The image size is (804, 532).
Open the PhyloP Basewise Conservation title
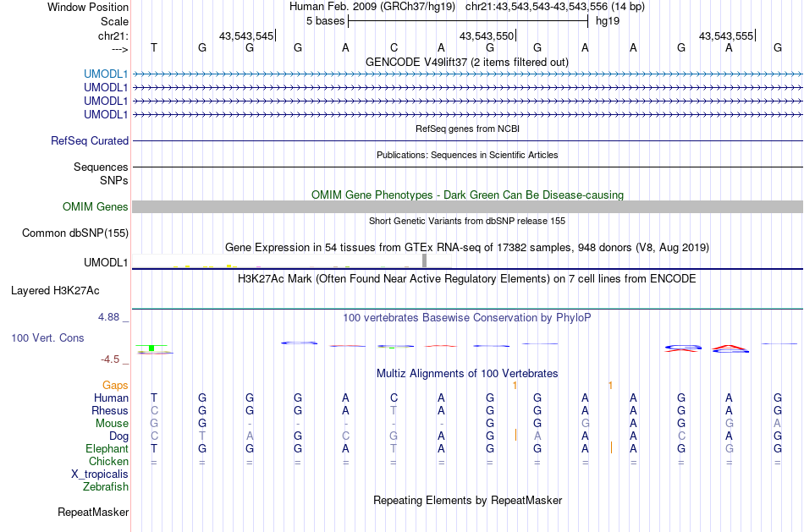pos(467,318)
